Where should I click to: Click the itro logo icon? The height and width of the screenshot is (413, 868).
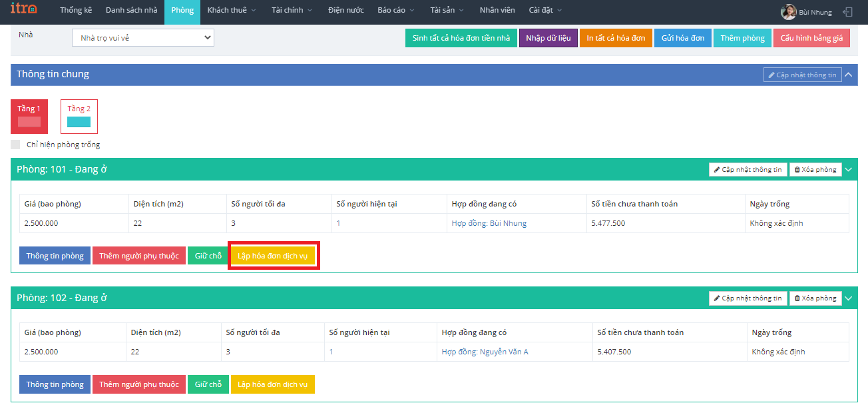tap(24, 10)
